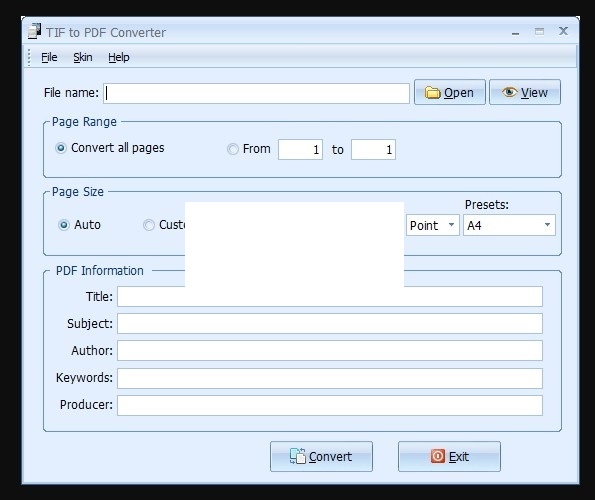Click the toolbar grip handle beside File
Screen dimensions: 595x500
coord(29,57)
